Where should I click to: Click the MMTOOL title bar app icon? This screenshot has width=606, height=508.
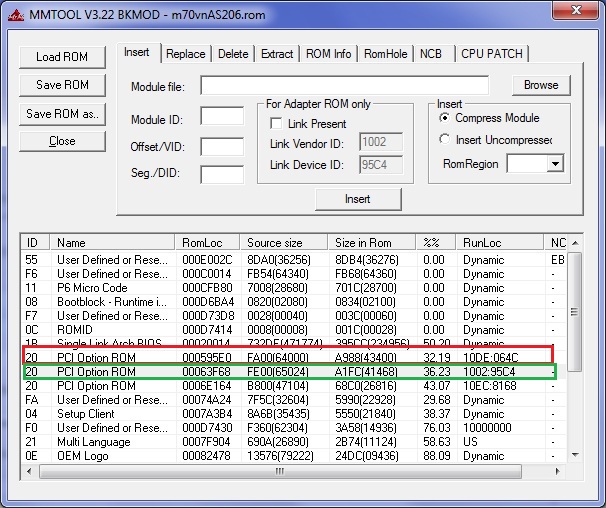13,14
